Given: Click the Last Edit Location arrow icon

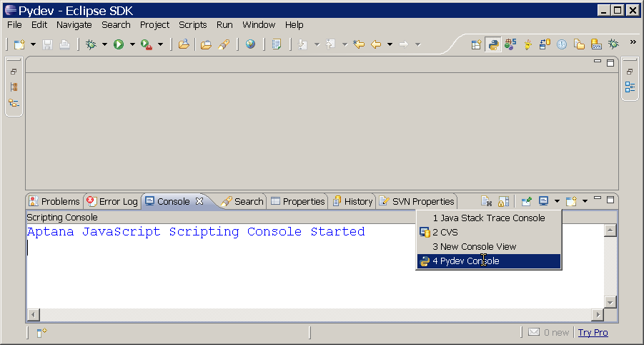Looking at the screenshot, I should pos(359,44).
